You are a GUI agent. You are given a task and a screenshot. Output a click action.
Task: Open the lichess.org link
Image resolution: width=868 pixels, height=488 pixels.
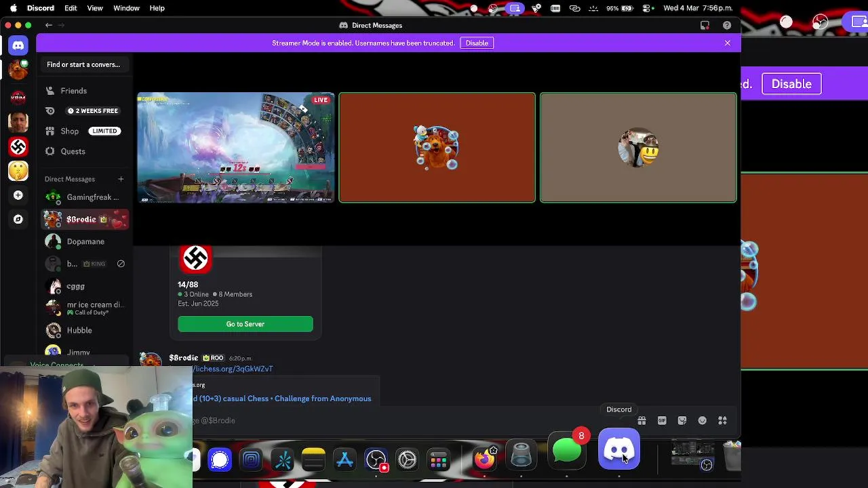(233, 369)
